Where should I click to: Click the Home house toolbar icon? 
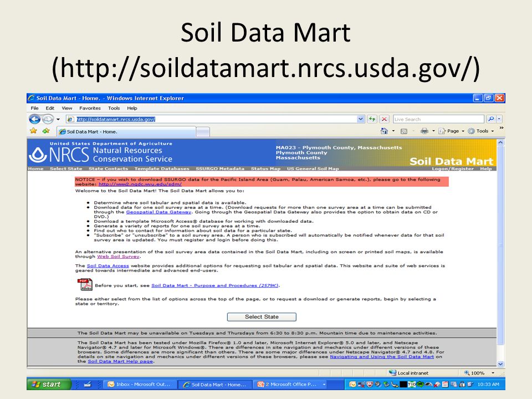click(384, 131)
